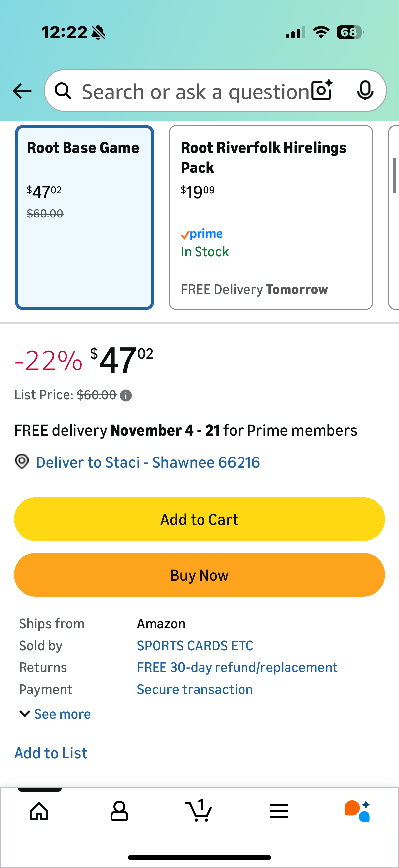Select the Root Base Game option
This screenshot has height=868, width=399.
coord(84,217)
